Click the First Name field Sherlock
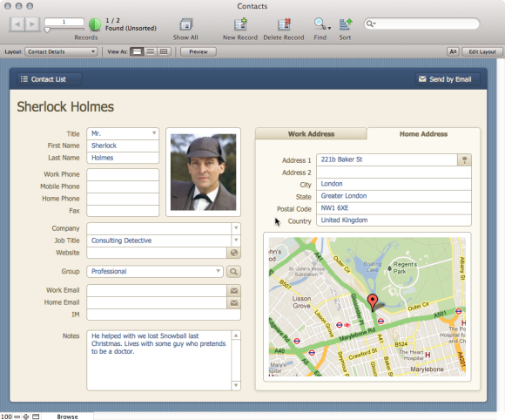Screen dimensions: 505x420 [123, 146]
